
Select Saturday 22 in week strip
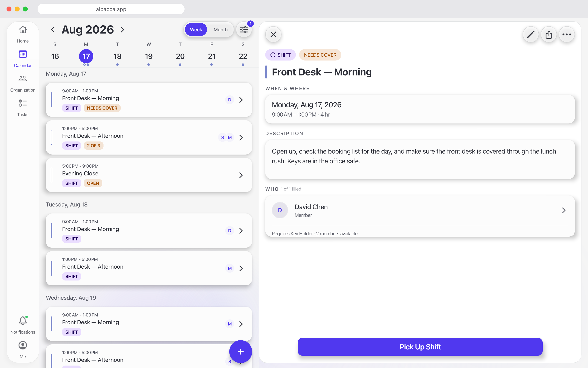point(243,56)
